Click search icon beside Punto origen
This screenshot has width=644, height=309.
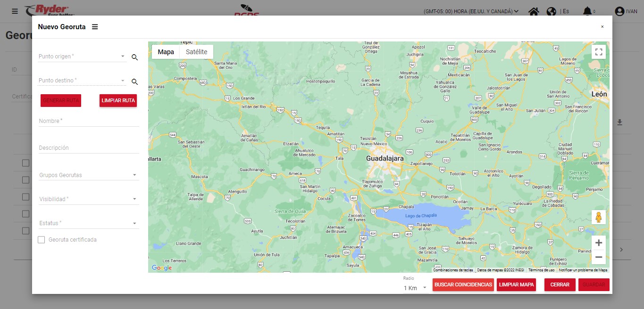tap(134, 57)
